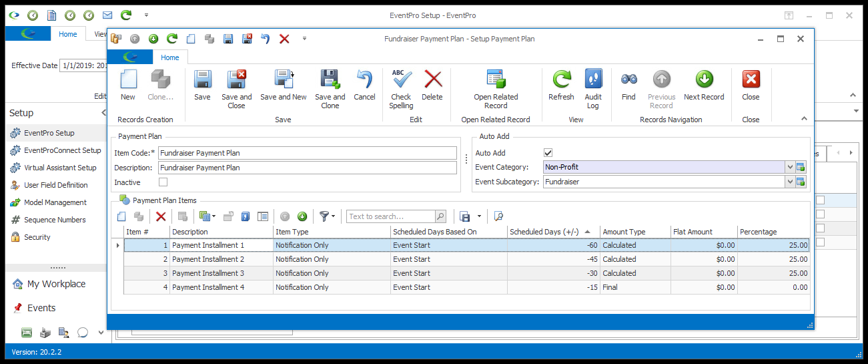868x364 pixels.
Task: Click the Delete red X in ribbon
Action: (432, 85)
